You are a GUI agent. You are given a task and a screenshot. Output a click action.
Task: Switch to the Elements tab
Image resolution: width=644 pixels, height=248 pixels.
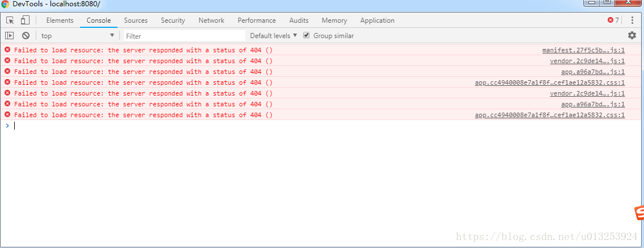tap(60, 20)
